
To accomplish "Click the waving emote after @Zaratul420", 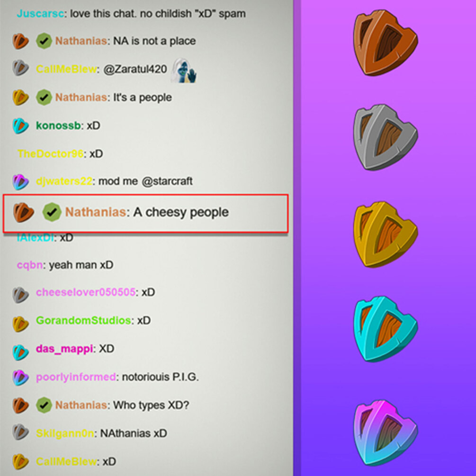I will point(184,71).
